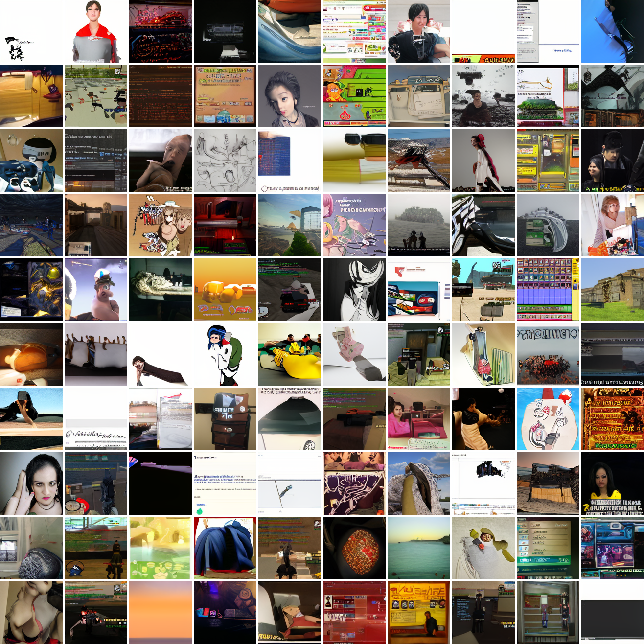The image size is (644, 644).
Task: Select the red glowing sphere on black
Action: tap(354, 548)
